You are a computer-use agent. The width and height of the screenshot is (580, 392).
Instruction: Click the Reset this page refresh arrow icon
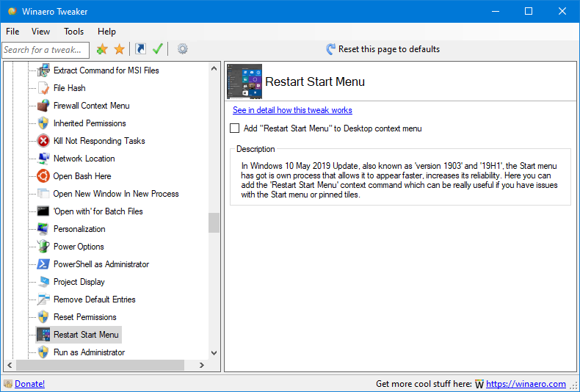pos(330,49)
